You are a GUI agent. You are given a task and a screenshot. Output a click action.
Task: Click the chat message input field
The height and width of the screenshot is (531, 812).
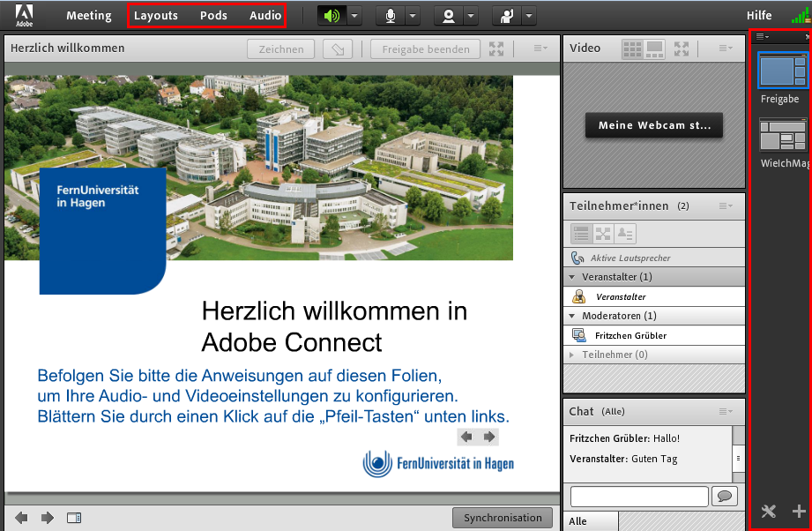(x=639, y=497)
